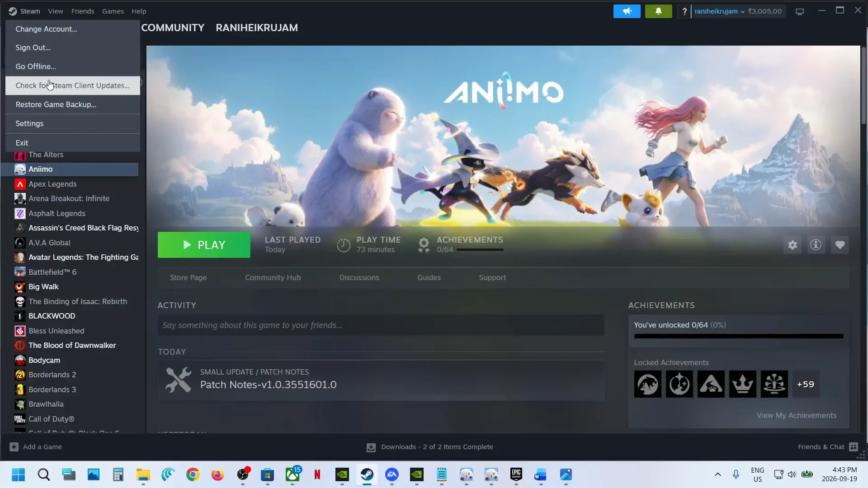Screen dimensions: 868x488
Task: Open the Downloads icon in bottom bar
Action: click(x=371, y=447)
